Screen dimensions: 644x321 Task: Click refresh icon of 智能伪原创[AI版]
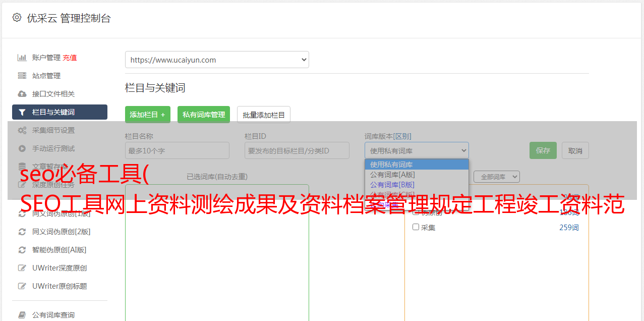tap(22, 250)
